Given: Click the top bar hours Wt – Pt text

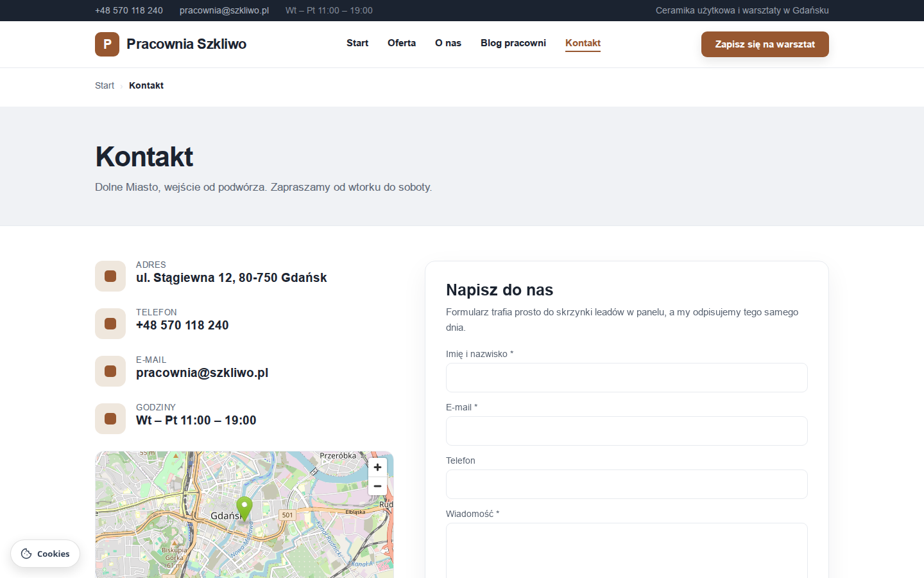Looking at the screenshot, I should 329,10.
